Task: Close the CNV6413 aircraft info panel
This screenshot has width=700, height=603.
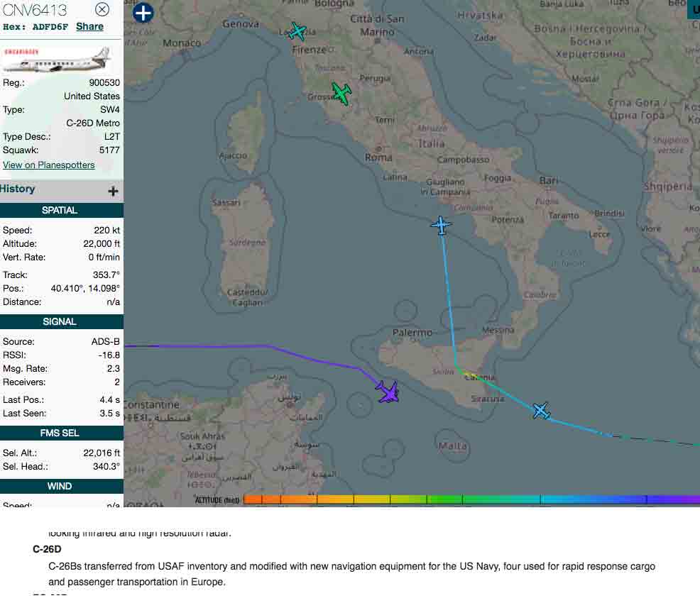Action: click(x=102, y=9)
